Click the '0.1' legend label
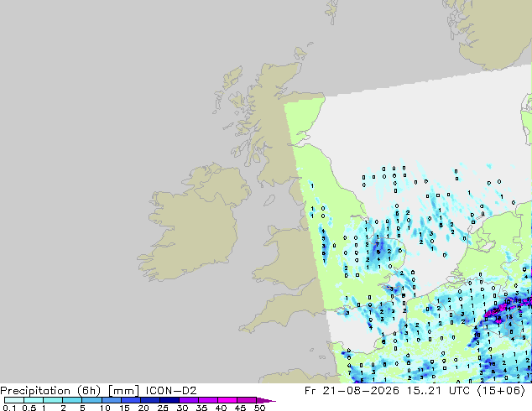532x411 pixels. click(9, 408)
